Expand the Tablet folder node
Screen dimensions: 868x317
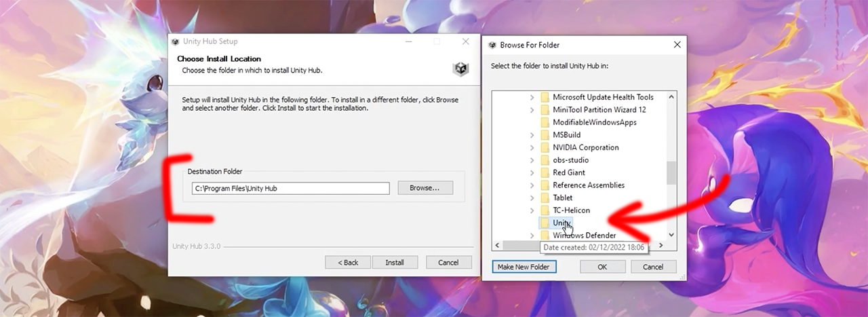click(x=532, y=198)
